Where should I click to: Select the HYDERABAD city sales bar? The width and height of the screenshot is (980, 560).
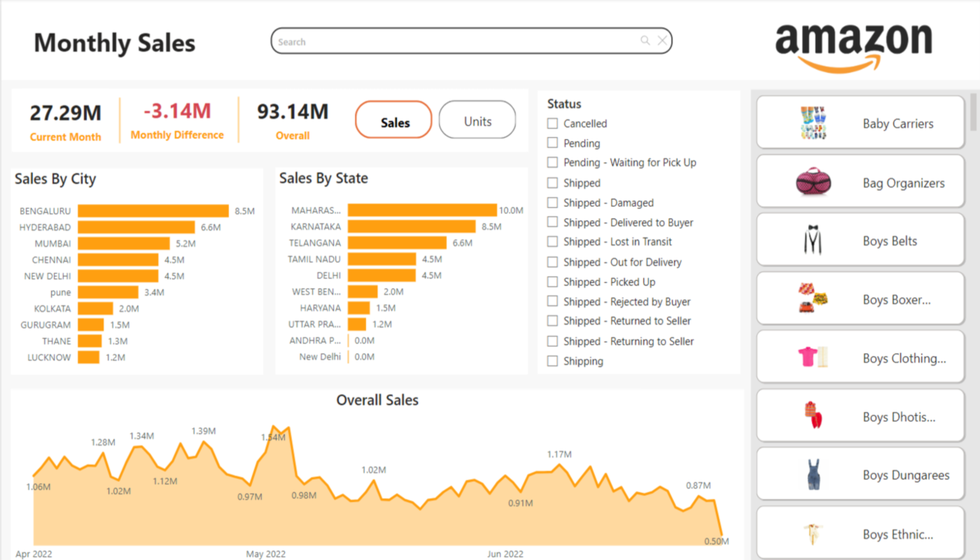[136, 227]
